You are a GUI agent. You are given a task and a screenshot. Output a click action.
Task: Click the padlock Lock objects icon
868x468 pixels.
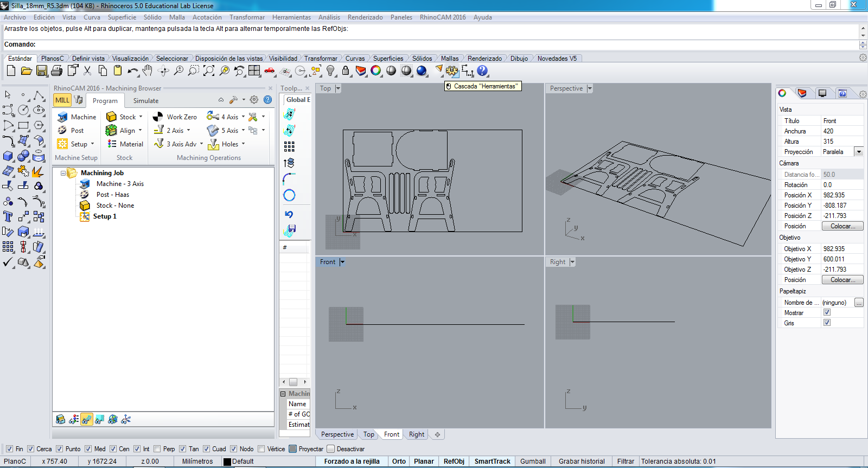tap(346, 71)
